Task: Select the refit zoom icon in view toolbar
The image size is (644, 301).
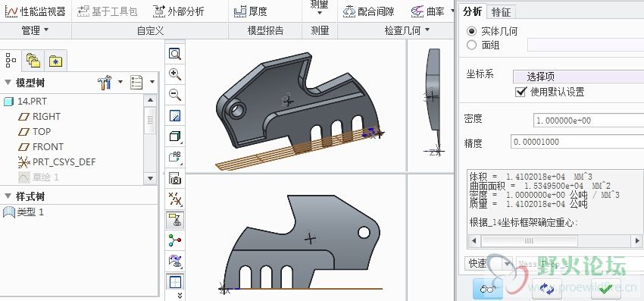Action: 175,54
